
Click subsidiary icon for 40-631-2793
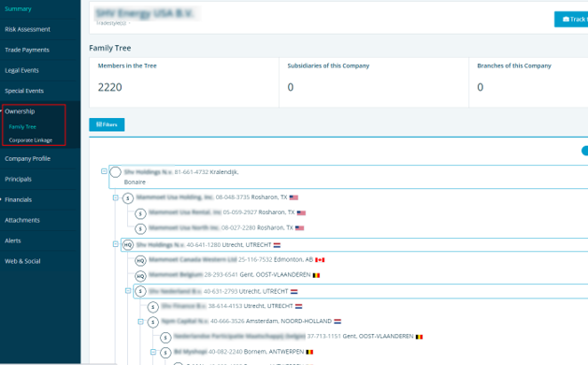point(140,291)
